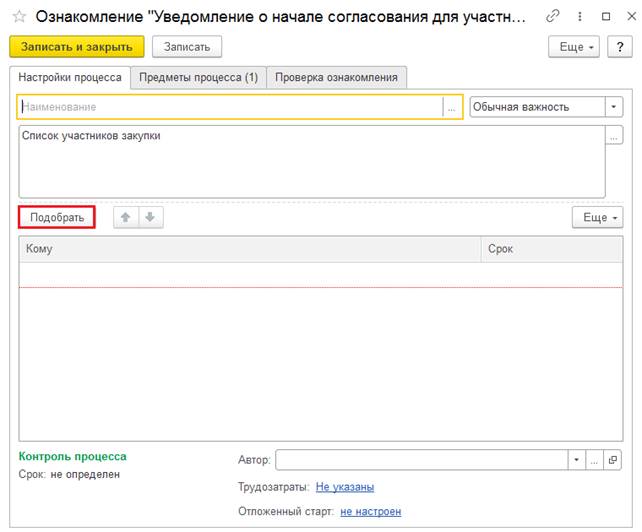This screenshot has width=642, height=532.
Task: Open the Еще menu above the participants table
Action: pos(597,217)
